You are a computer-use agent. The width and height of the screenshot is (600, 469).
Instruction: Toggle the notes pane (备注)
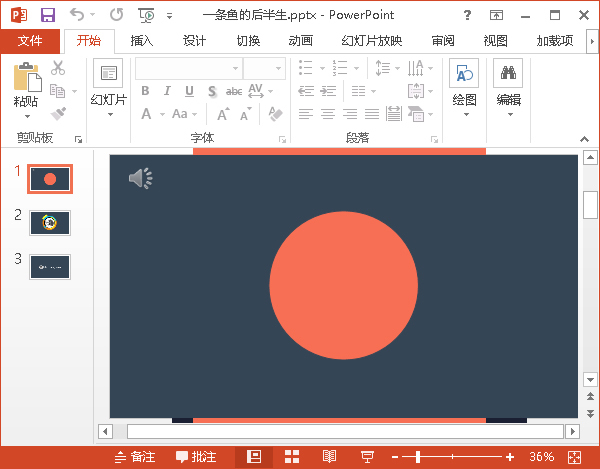135,457
